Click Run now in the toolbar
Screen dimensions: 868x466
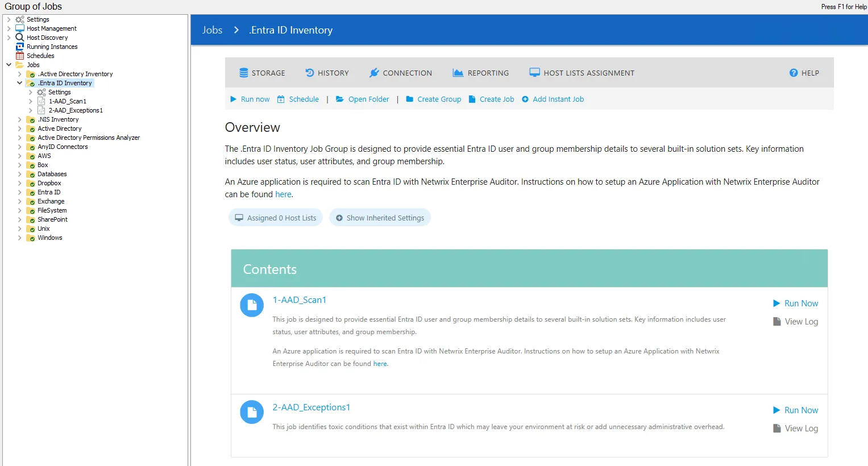(x=250, y=99)
